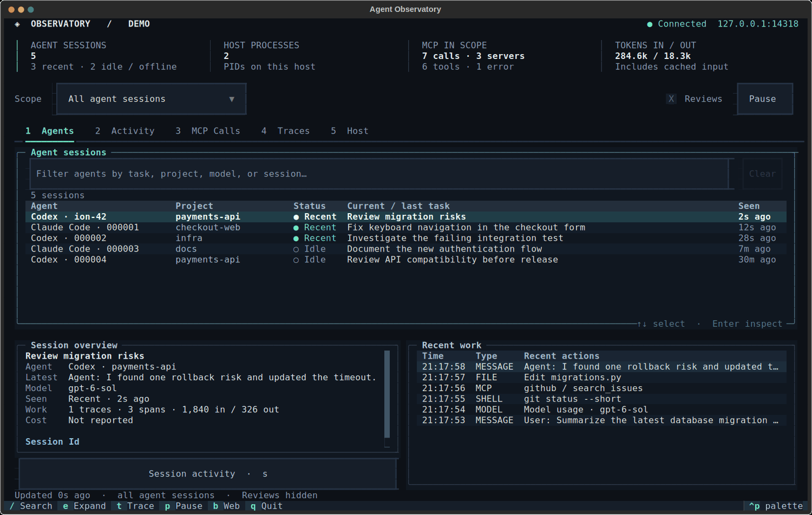
Task: Open the ^p palette shortcut
Action: (x=776, y=506)
